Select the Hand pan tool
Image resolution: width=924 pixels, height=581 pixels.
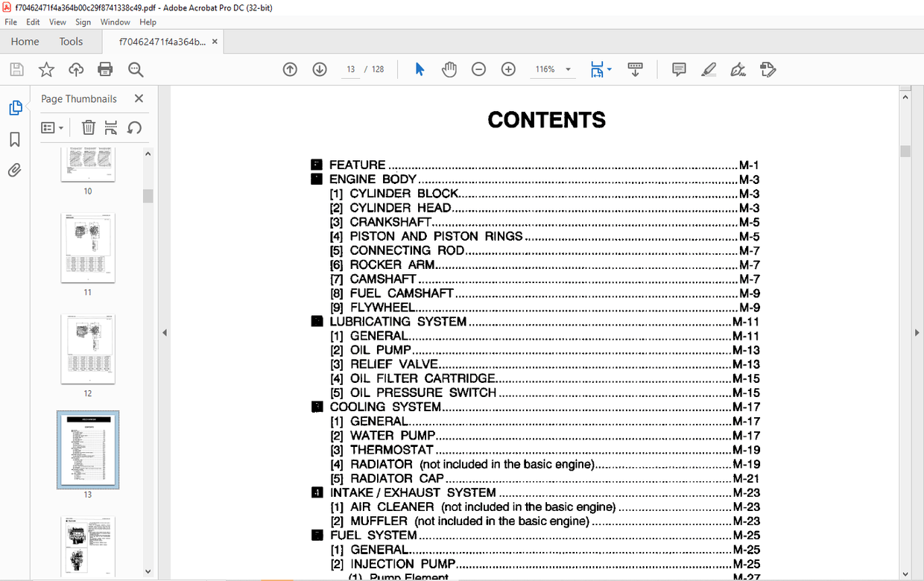[x=449, y=69]
